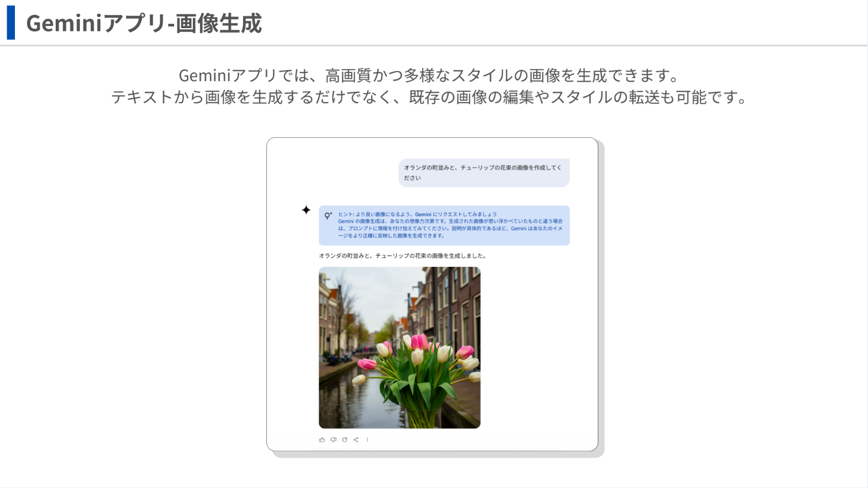Click the lightbulb hint icon
Viewport: 868px width, 488px height.
coord(328,216)
